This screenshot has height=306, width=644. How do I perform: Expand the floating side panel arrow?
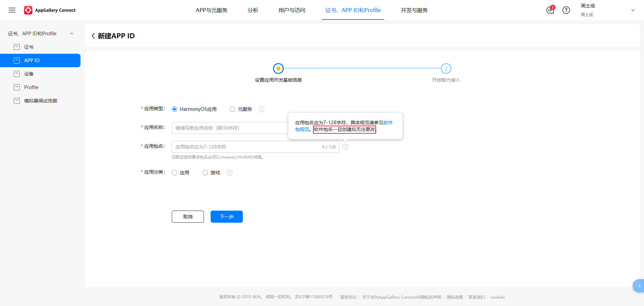[x=639, y=286]
